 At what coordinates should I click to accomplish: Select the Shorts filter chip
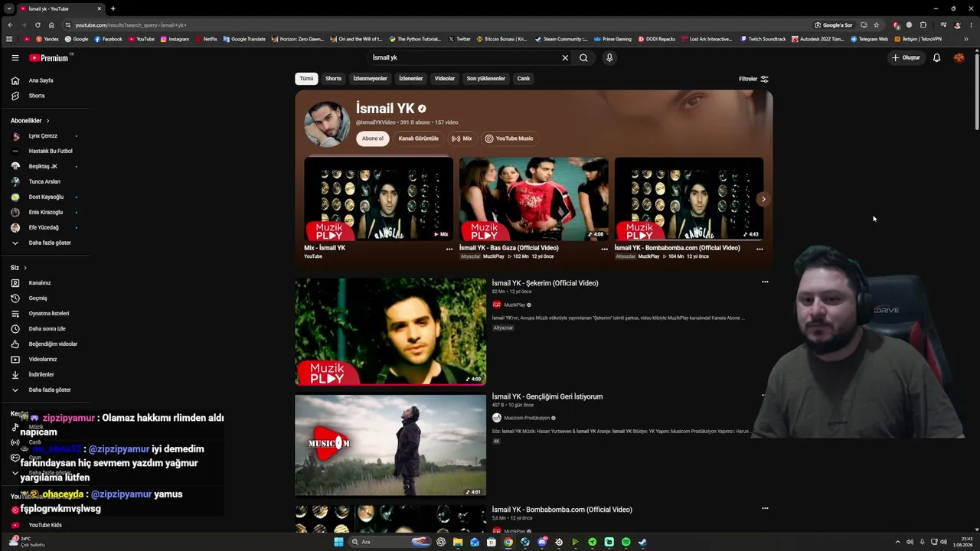333,78
